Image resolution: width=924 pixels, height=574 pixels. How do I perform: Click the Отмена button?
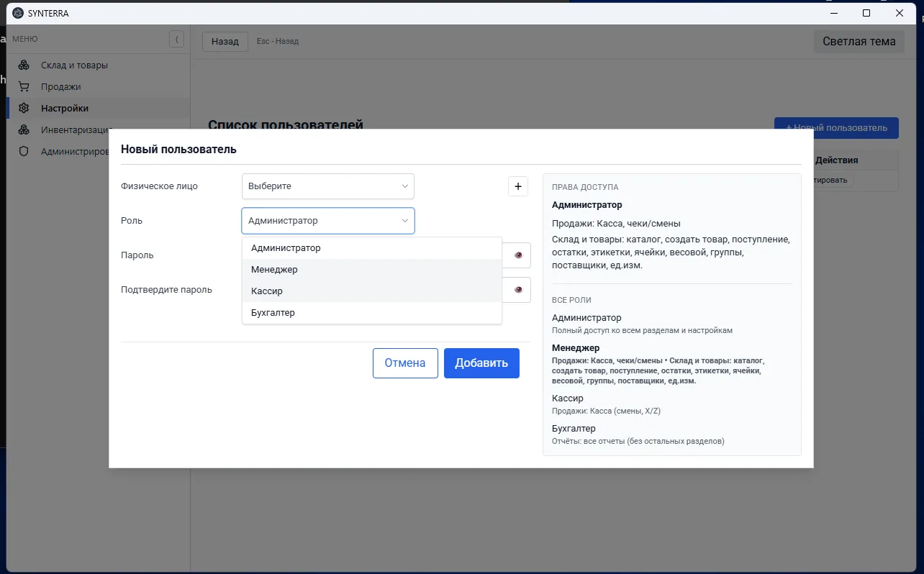(x=405, y=363)
